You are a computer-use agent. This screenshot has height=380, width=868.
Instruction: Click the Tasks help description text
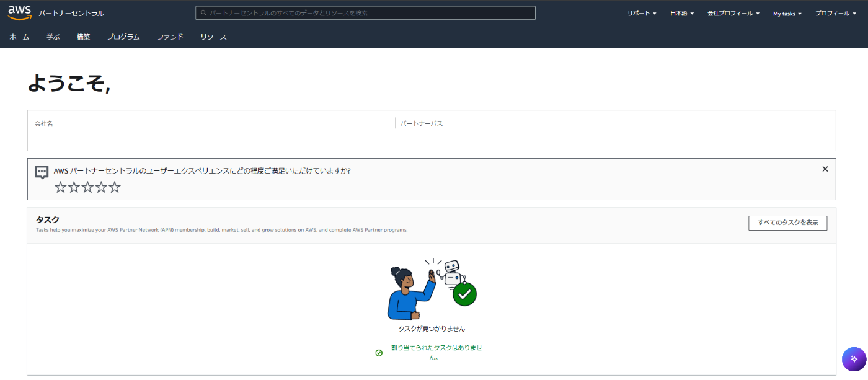coord(222,230)
